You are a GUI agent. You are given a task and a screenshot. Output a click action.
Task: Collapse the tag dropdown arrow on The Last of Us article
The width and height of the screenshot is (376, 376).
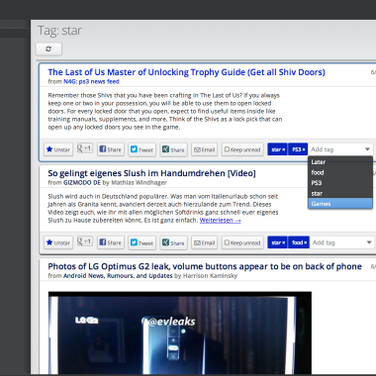(367, 149)
